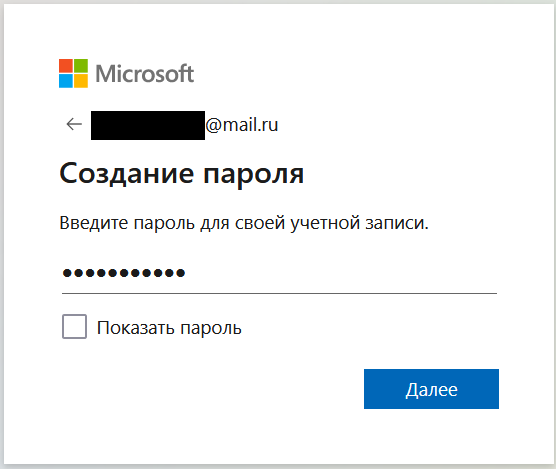
Task: Click the Microsoft four-square logo
Action: (x=73, y=73)
